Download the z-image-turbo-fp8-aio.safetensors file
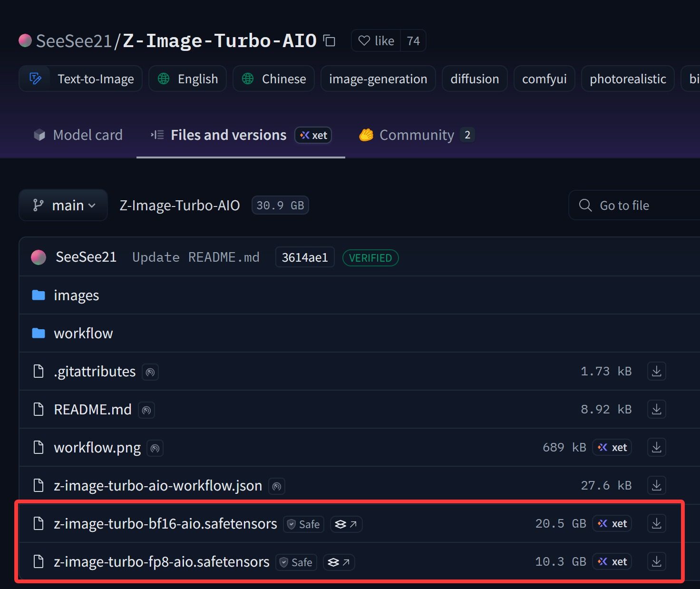 point(656,561)
